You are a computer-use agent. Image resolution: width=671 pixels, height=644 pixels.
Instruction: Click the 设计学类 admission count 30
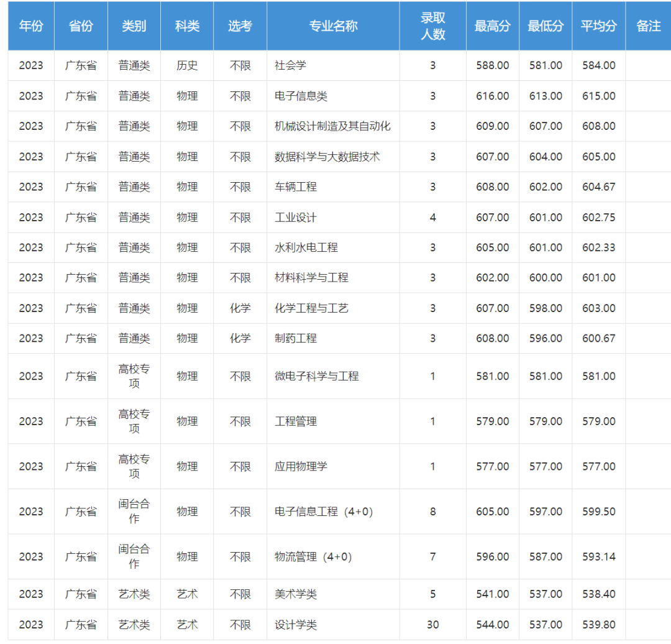[x=432, y=624]
